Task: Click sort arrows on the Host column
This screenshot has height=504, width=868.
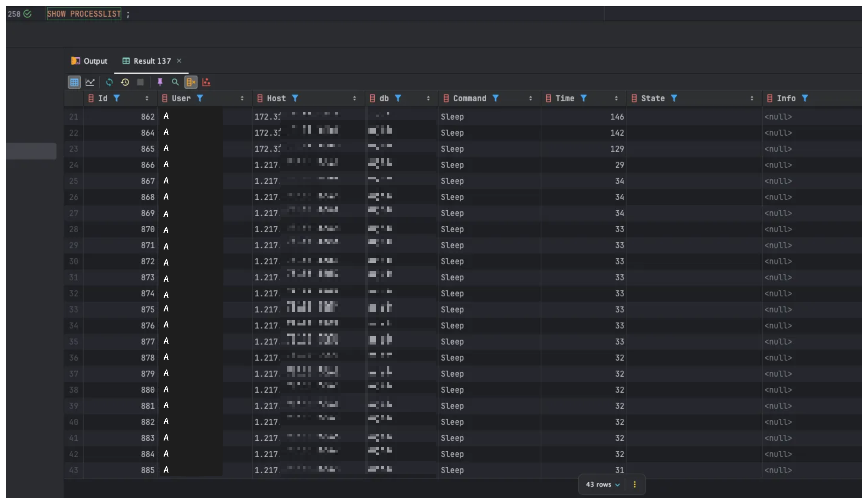Action: pyautogui.click(x=355, y=98)
